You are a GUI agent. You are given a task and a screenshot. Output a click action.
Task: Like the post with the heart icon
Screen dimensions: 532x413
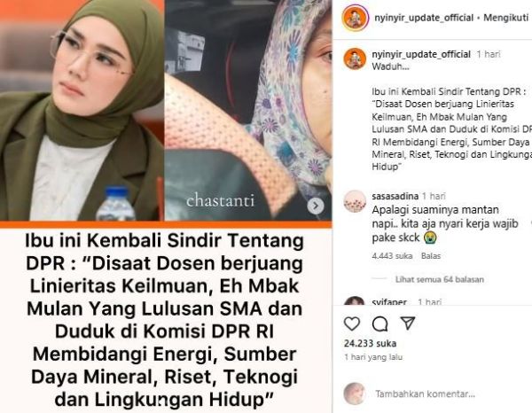point(352,323)
